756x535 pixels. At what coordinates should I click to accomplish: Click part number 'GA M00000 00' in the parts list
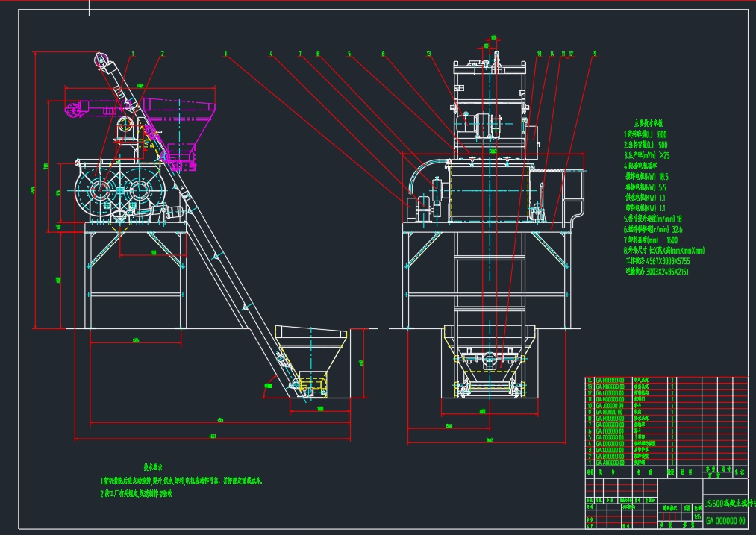[x=610, y=387]
